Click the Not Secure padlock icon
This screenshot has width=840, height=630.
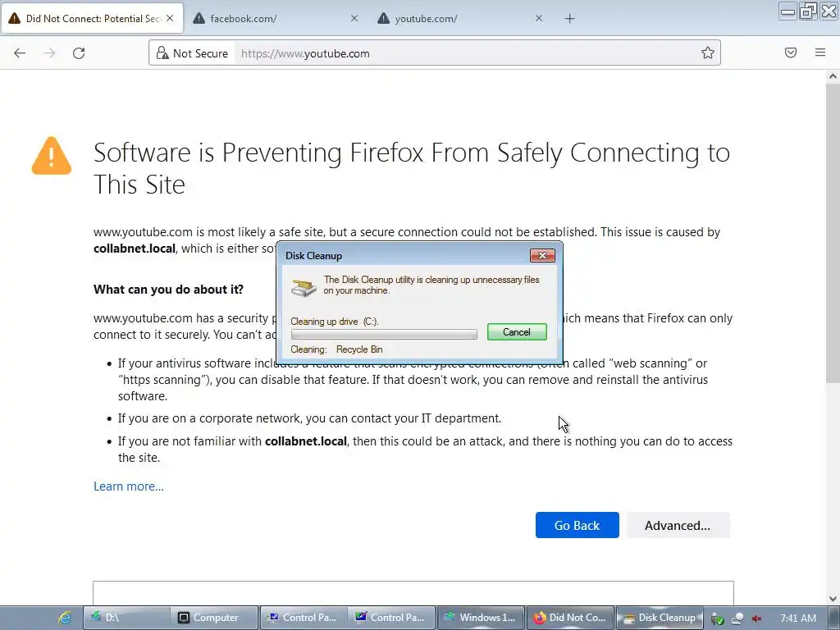coord(162,53)
